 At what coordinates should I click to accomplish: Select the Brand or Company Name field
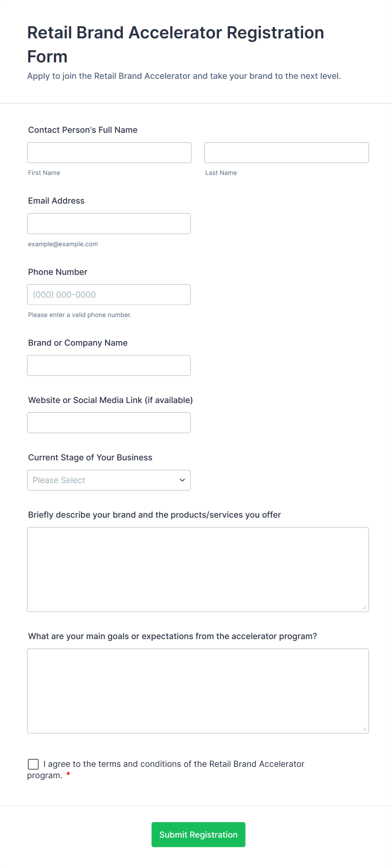point(109,365)
